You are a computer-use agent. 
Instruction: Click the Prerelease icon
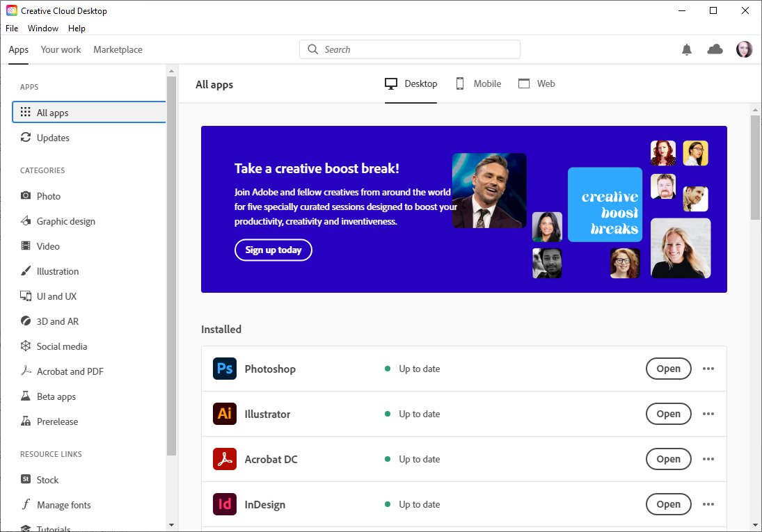[26, 421]
